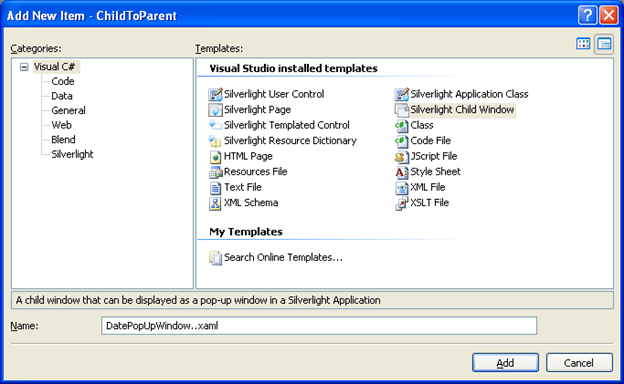Choose the HTML Page label
Screen dimensions: 624x384
pyautogui.click(x=248, y=156)
